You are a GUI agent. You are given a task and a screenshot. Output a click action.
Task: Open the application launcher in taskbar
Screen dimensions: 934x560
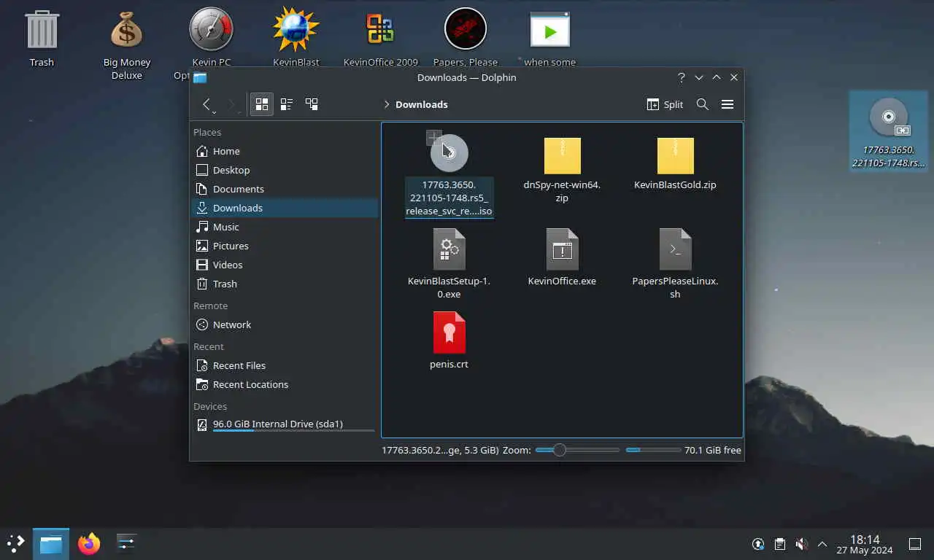(x=16, y=543)
